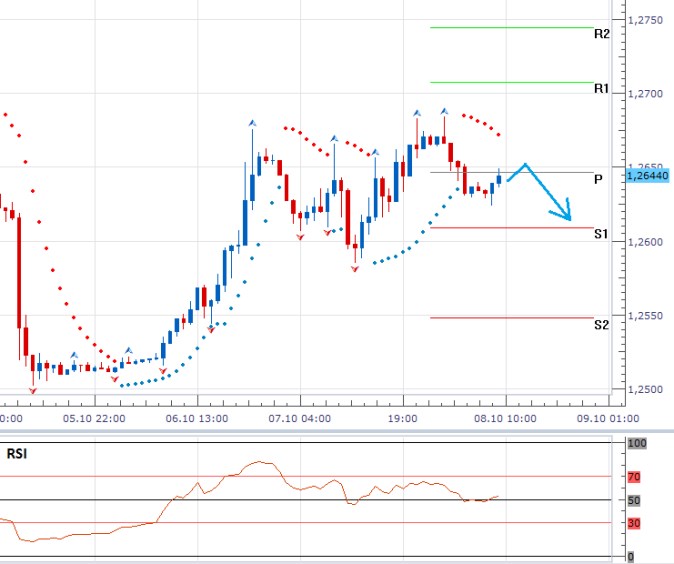The image size is (674, 564).
Task: Click the P pivot point label
Action: [x=597, y=179]
